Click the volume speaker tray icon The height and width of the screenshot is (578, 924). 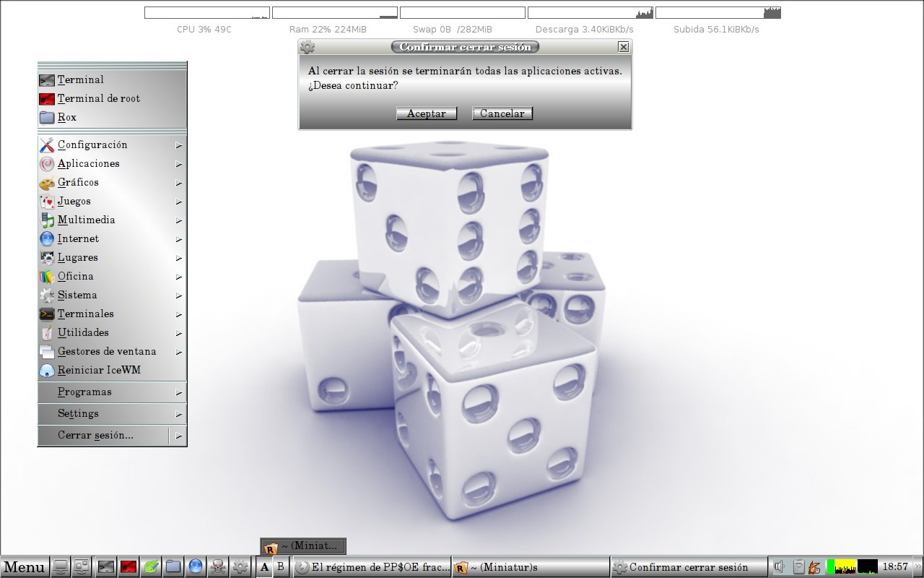780,567
